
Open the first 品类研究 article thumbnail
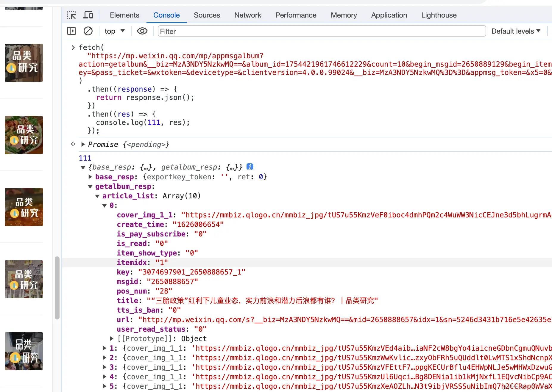(24, 63)
